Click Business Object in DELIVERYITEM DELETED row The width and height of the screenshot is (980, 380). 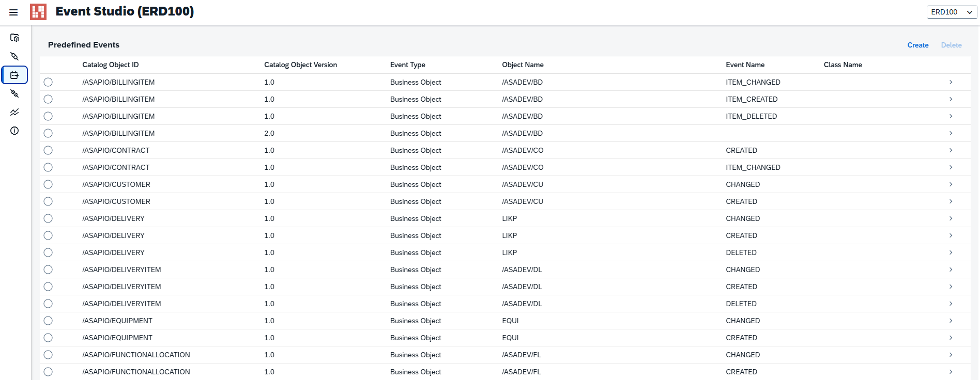point(416,304)
